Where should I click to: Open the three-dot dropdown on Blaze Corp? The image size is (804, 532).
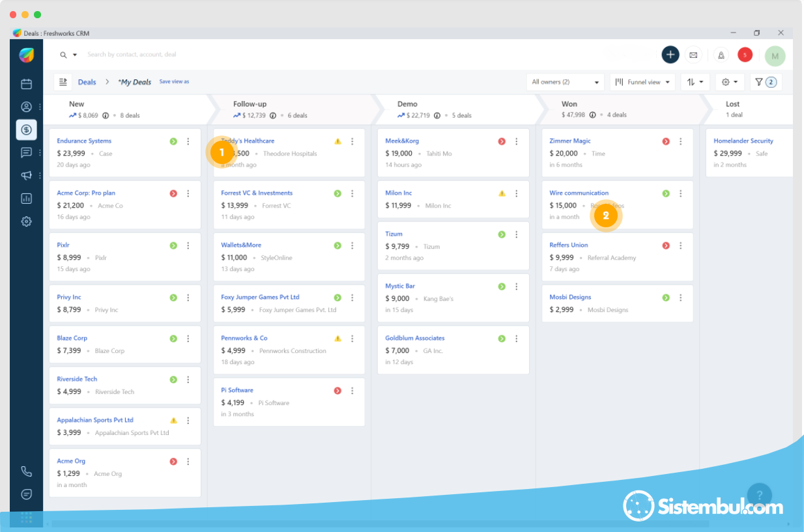pyautogui.click(x=188, y=339)
